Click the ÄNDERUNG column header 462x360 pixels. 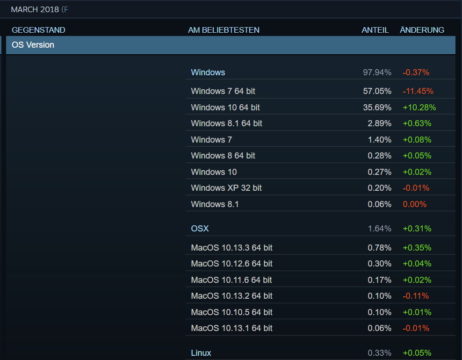pyautogui.click(x=422, y=30)
